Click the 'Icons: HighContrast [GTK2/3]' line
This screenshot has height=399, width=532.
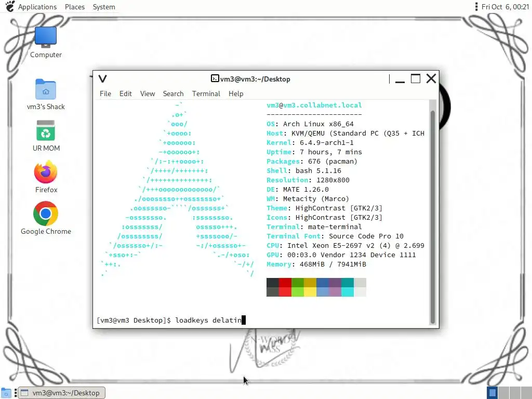324,218
